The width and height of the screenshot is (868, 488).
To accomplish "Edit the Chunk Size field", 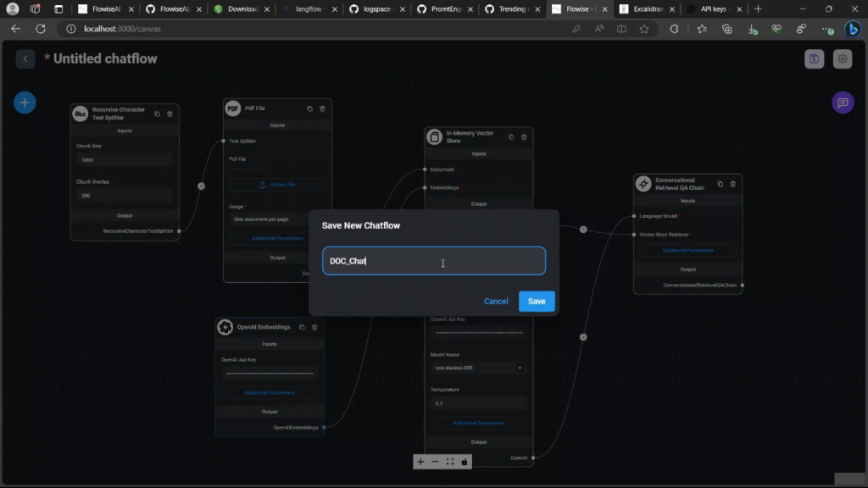I will coord(125,160).
